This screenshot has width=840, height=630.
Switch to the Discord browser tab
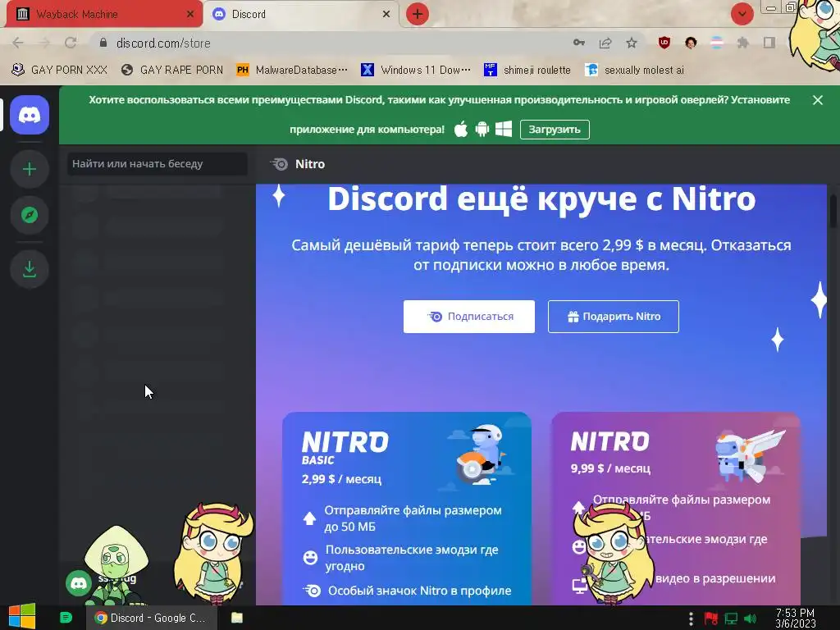(x=301, y=14)
